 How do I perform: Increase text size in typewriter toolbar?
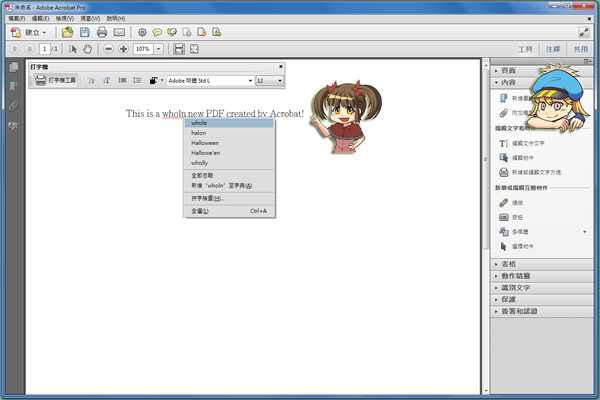[106, 80]
